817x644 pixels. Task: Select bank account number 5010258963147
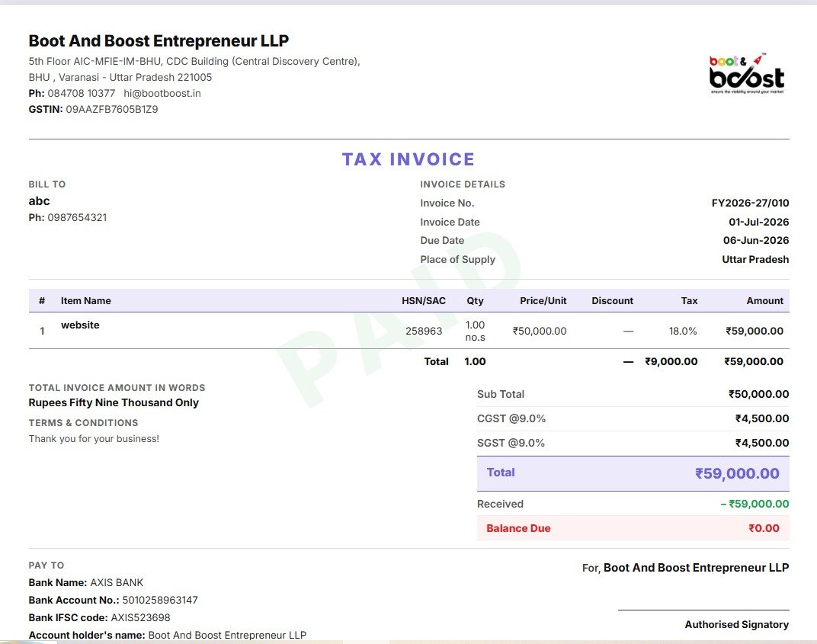160,601
